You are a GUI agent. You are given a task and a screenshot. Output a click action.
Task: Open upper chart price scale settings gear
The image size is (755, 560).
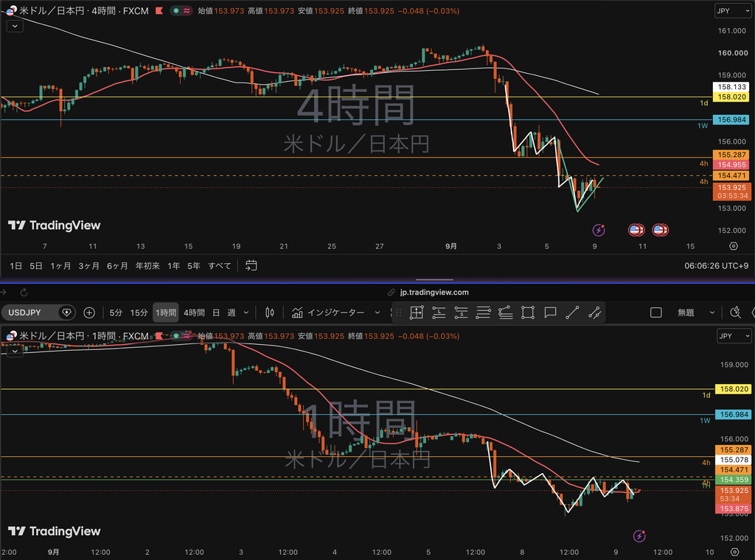point(734,246)
